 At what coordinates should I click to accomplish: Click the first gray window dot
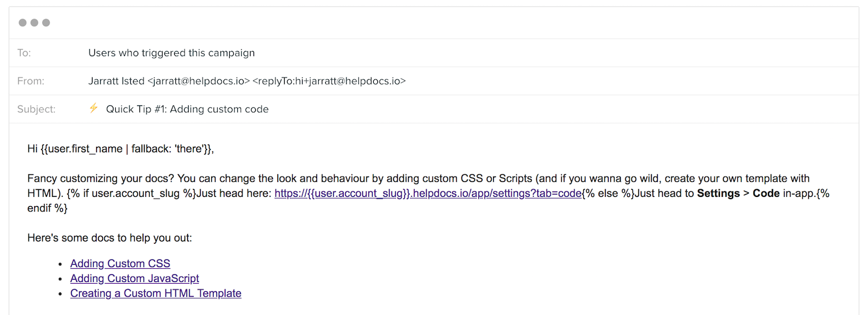23,23
